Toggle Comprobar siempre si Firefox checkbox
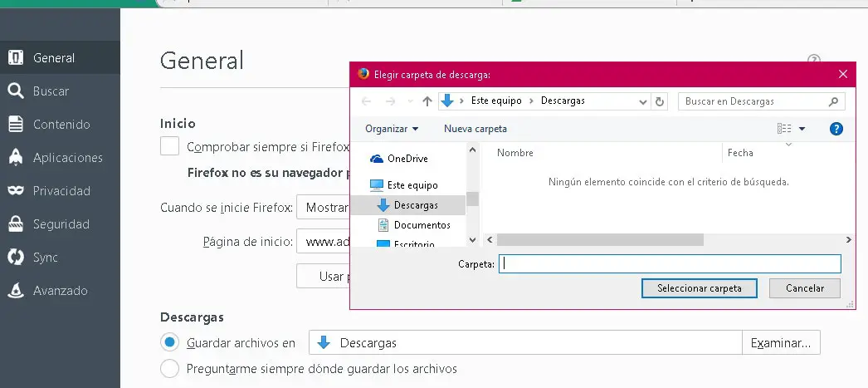This screenshot has width=868, height=388. [169, 146]
